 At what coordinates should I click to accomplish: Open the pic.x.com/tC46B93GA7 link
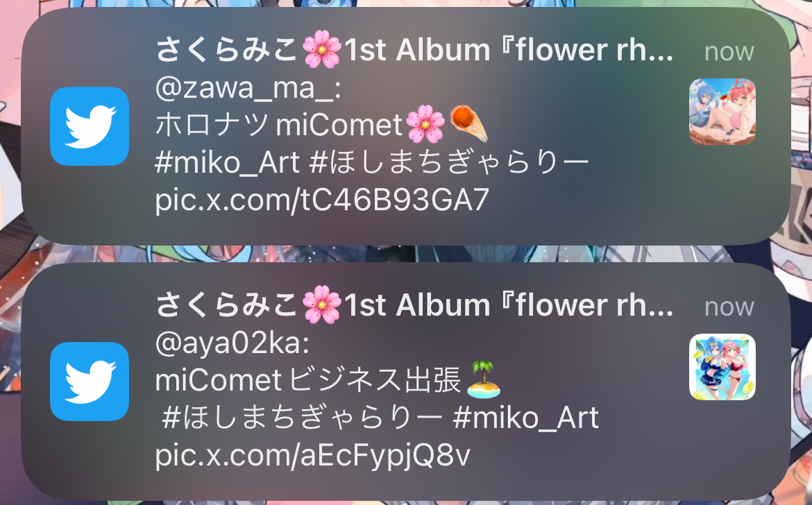(x=322, y=200)
